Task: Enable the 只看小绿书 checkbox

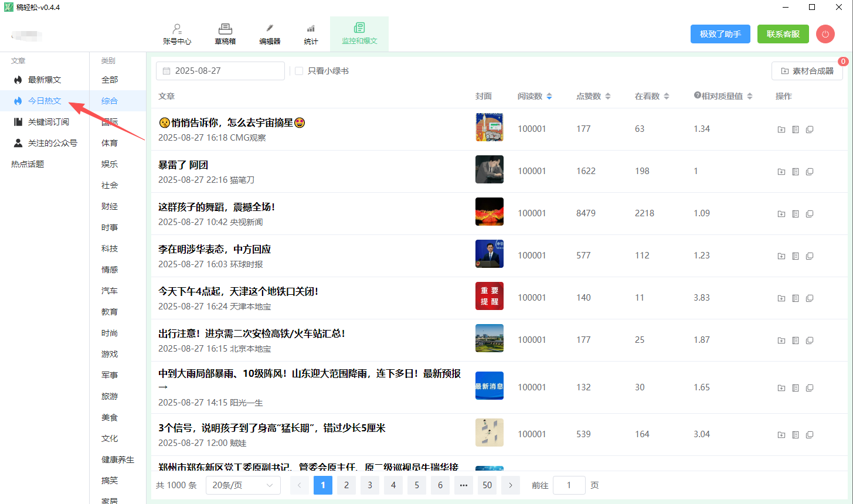Action: 299,71
